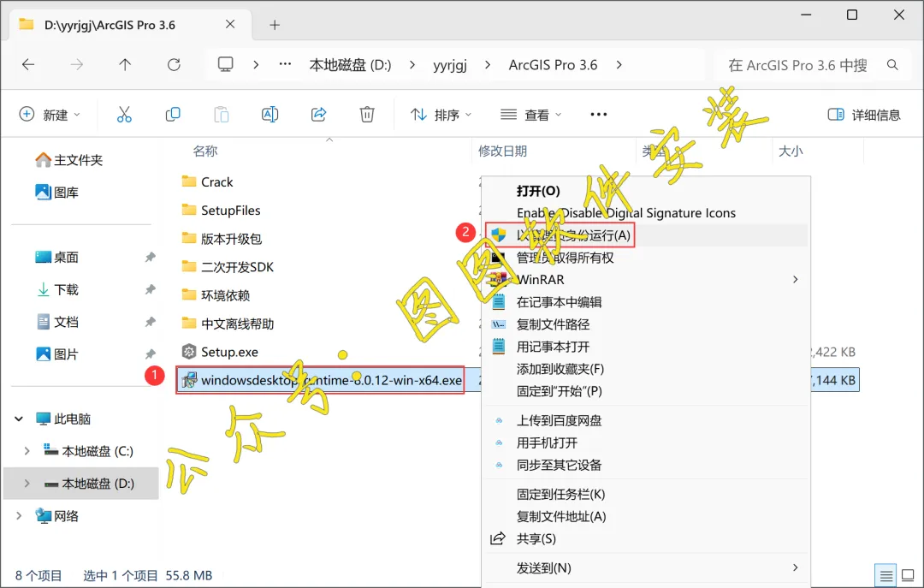
Task: Click the This PC monitor icon in address bar
Action: pyautogui.click(x=226, y=64)
